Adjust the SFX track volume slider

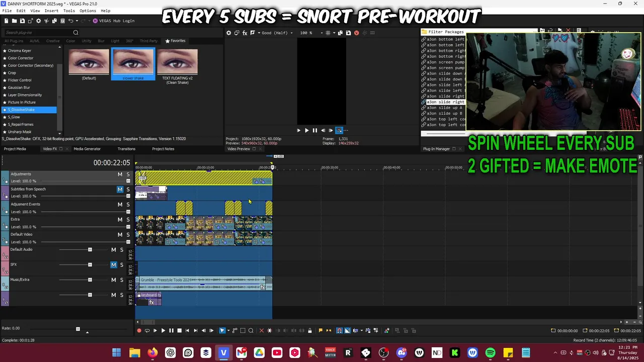90,265
